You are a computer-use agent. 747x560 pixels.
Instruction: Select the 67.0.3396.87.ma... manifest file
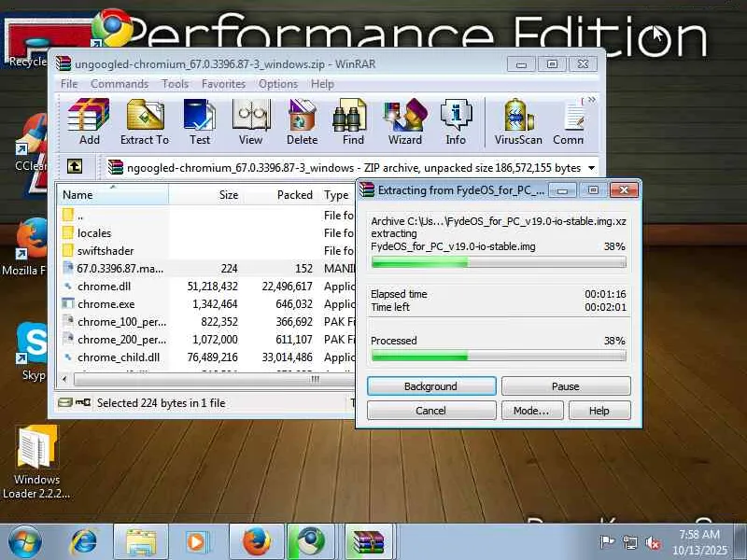tap(206, 268)
